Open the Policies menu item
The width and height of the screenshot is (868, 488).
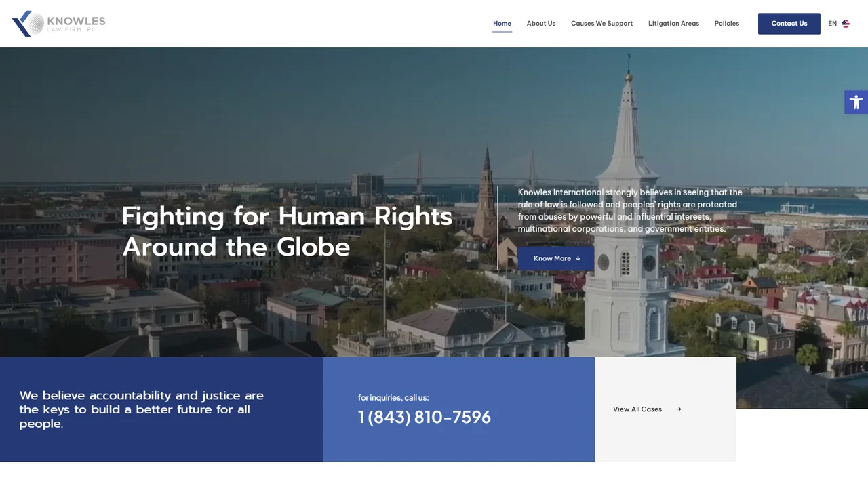click(727, 24)
